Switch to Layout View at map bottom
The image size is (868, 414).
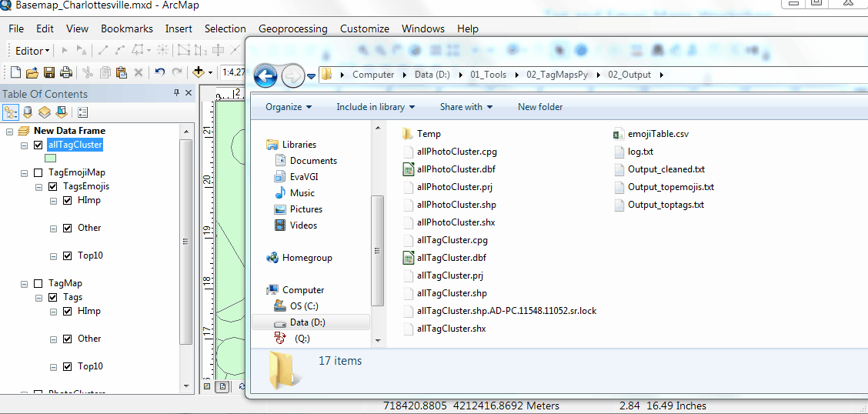[223, 386]
